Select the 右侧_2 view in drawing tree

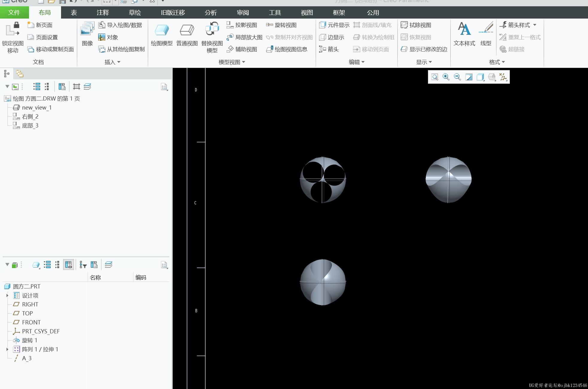click(x=26, y=117)
